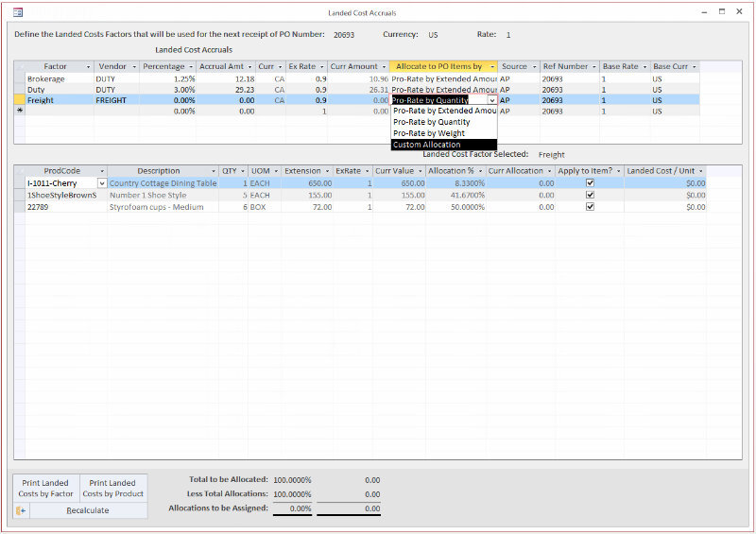Click the Freight row selector

coord(20,99)
